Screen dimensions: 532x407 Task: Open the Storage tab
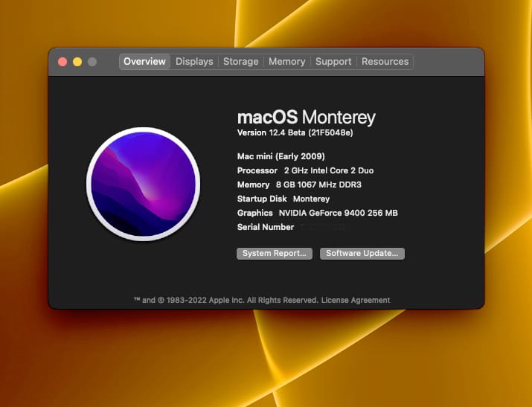241,62
